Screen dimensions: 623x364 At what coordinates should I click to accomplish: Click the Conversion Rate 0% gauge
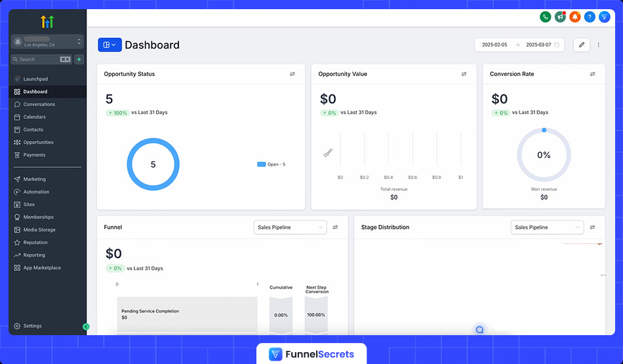click(x=544, y=155)
